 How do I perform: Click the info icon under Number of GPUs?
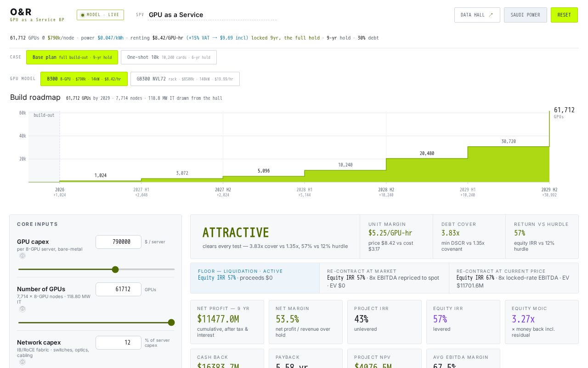[x=23, y=309]
